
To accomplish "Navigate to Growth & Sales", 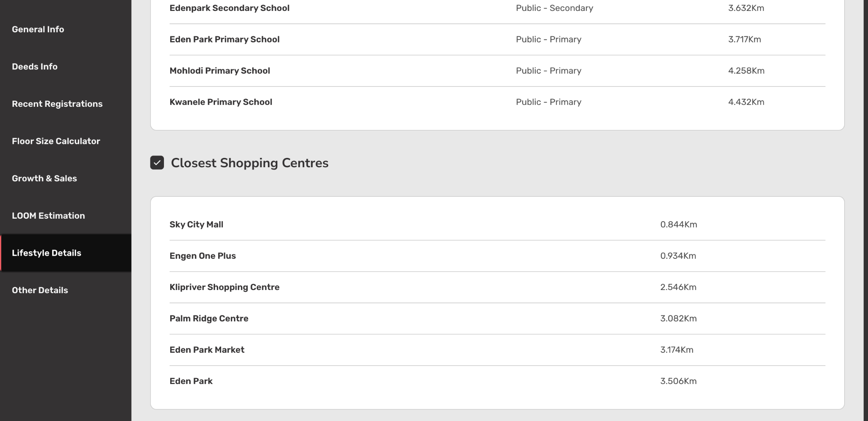I will coord(44,179).
